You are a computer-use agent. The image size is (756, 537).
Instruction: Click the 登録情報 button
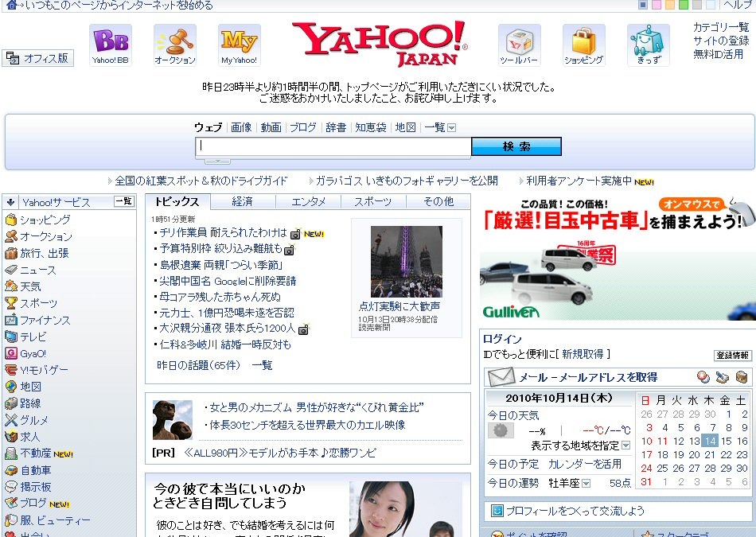(x=732, y=356)
